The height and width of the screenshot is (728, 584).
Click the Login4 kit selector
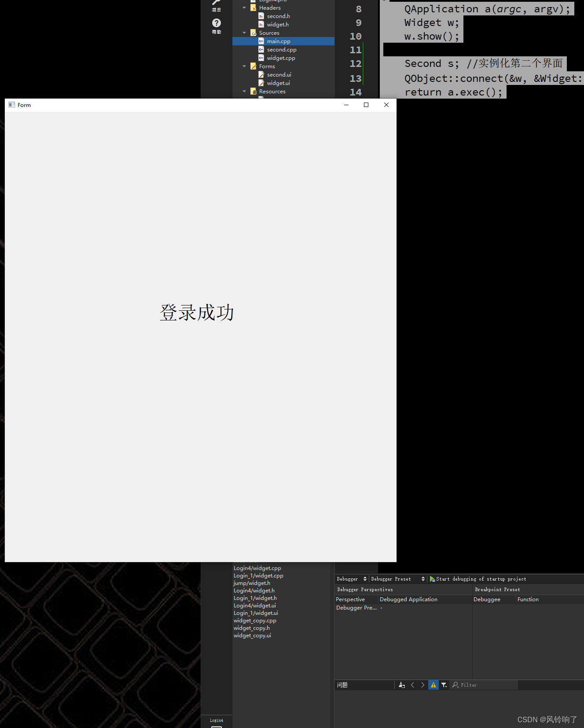pyautogui.click(x=216, y=721)
